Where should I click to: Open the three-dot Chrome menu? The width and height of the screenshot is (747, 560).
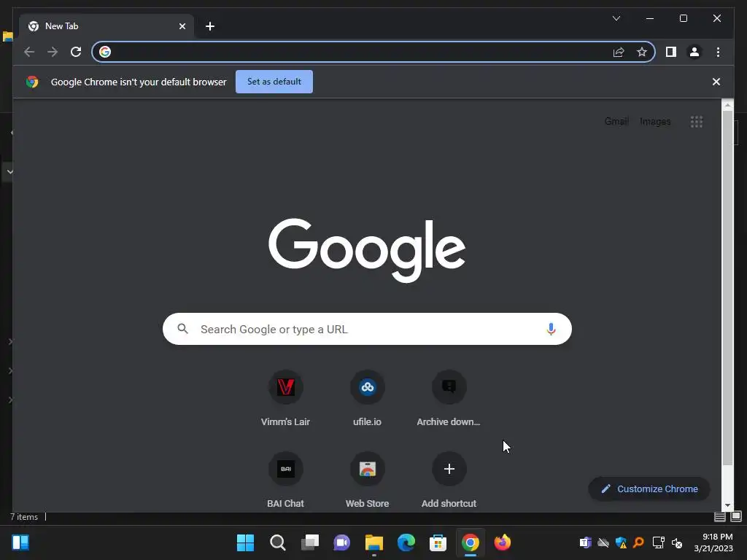click(718, 52)
